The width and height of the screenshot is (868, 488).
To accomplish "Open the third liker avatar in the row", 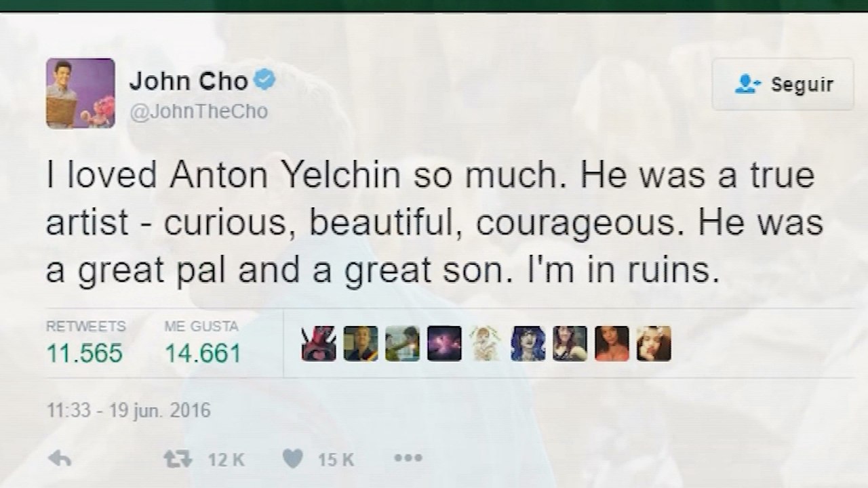I will click(403, 344).
